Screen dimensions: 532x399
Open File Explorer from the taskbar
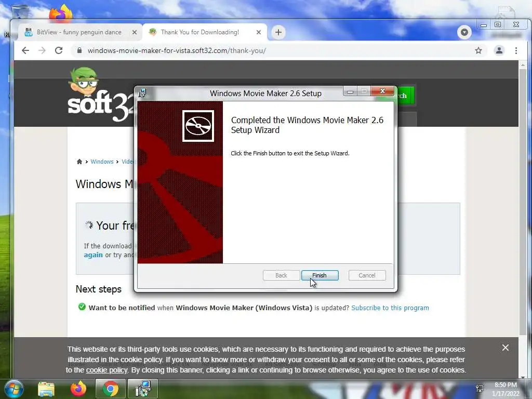pos(46,389)
